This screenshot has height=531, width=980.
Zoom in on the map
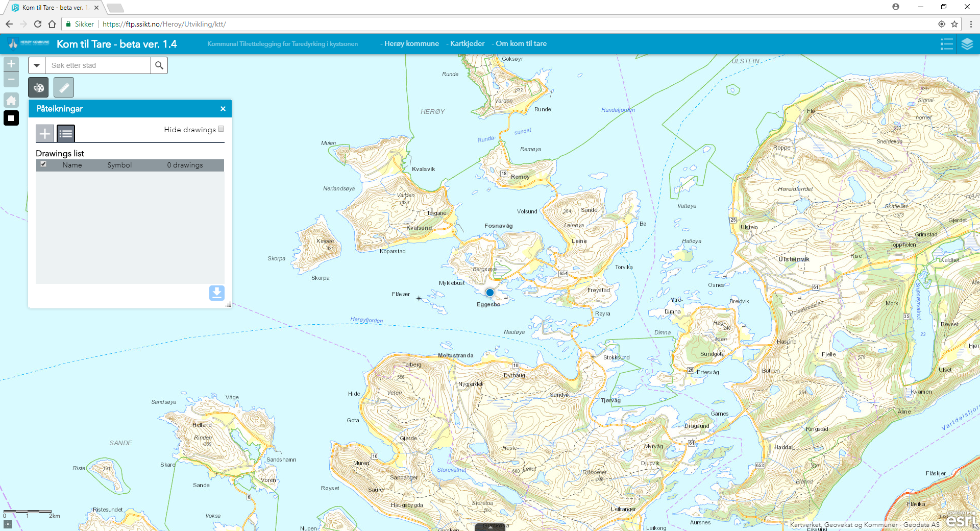point(11,64)
